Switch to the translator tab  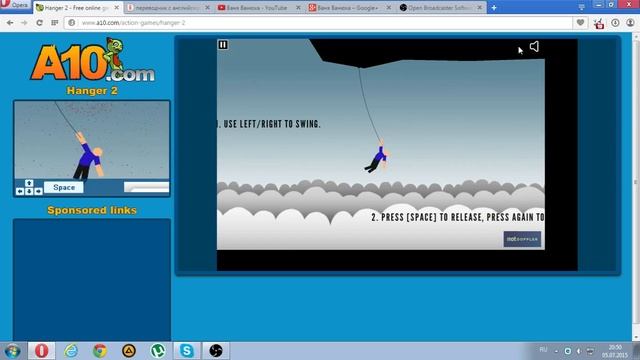click(x=167, y=8)
